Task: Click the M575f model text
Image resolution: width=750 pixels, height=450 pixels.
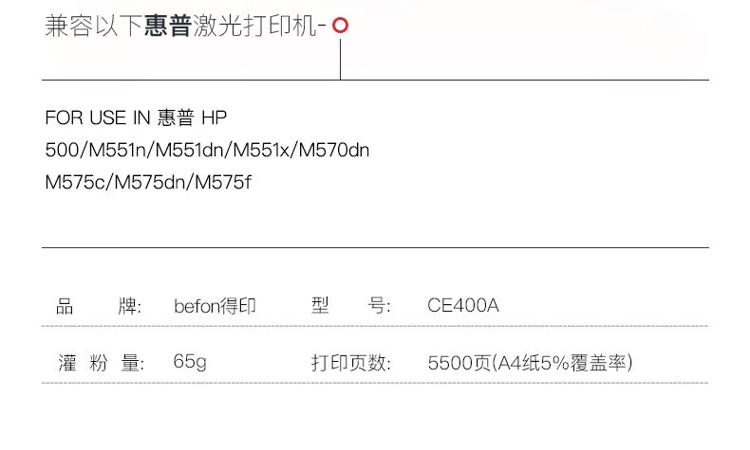Action: (x=223, y=182)
